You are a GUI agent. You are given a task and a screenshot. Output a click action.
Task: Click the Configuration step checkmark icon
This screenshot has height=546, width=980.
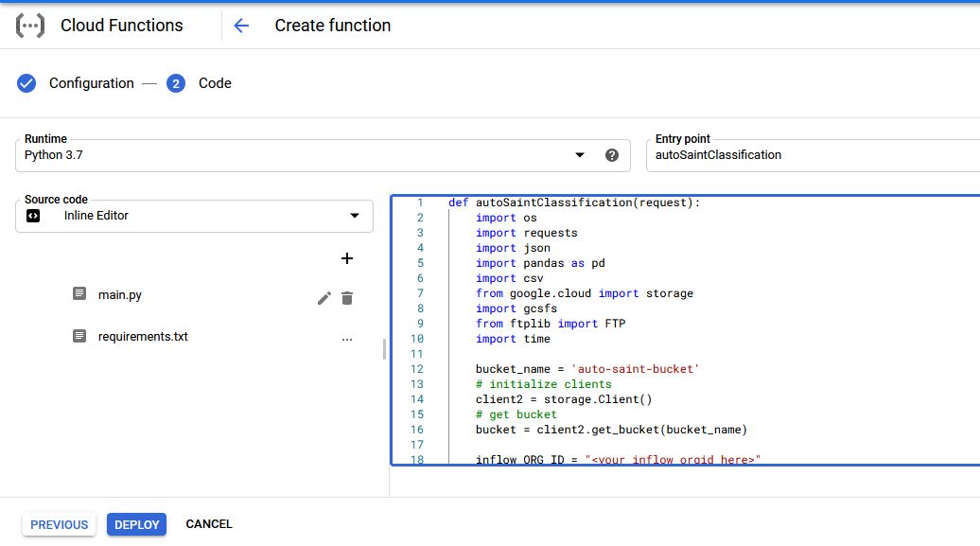(x=26, y=83)
